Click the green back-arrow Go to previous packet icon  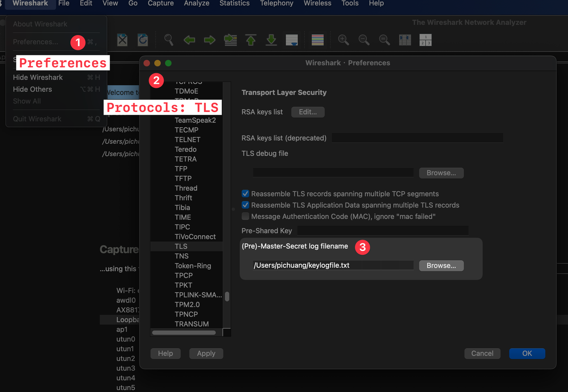(189, 40)
